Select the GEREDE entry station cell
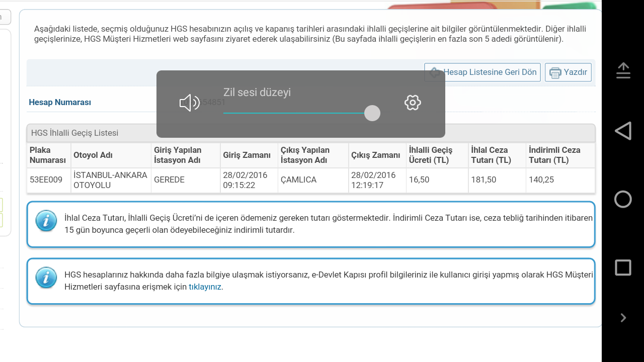Screen dimensions: 644x362 (186, 180)
